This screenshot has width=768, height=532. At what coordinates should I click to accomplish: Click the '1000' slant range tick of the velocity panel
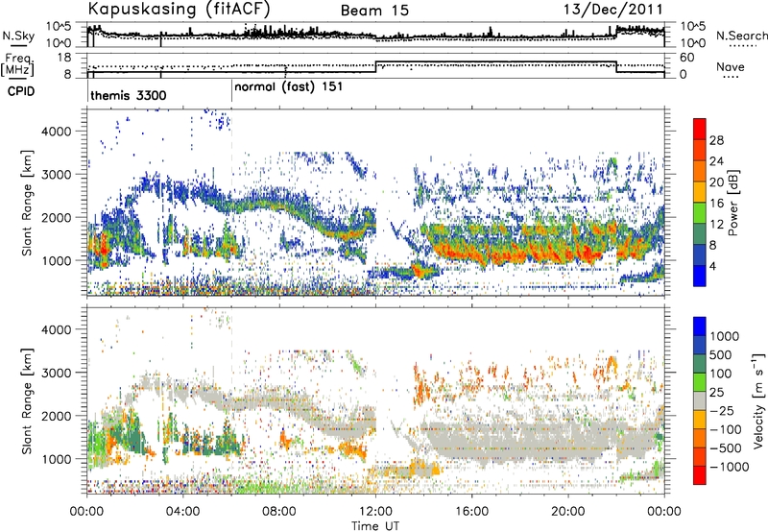[x=57, y=459]
